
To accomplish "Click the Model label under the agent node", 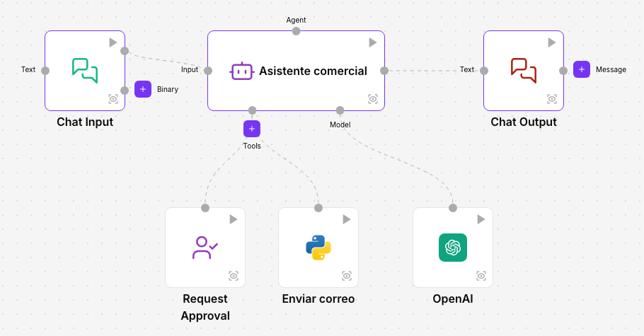I will pos(340,124).
